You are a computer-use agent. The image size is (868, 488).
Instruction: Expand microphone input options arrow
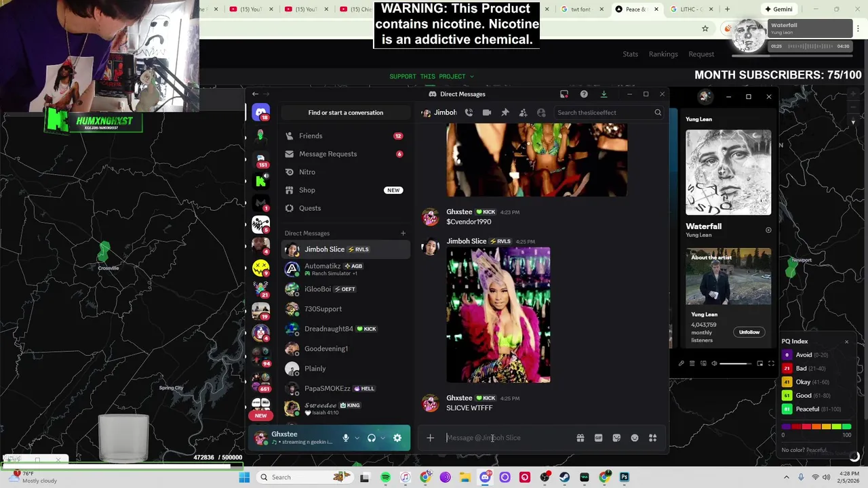(357, 438)
